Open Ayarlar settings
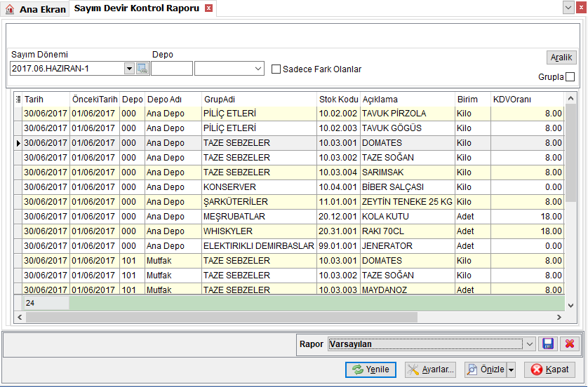The height and width of the screenshot is (387, 588). pos(431,369)
